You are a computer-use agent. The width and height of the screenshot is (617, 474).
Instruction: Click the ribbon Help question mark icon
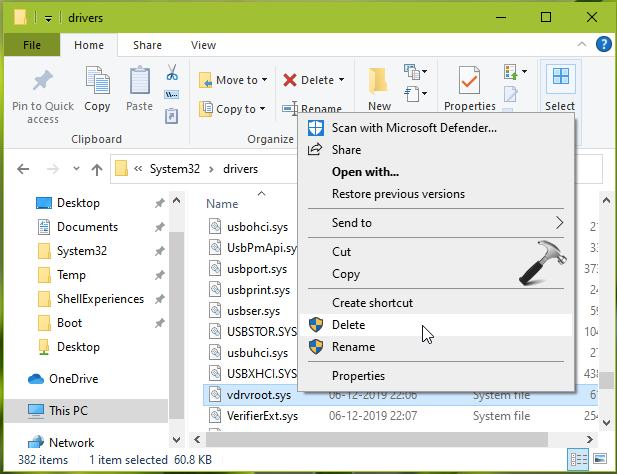[x=603, y=45]
